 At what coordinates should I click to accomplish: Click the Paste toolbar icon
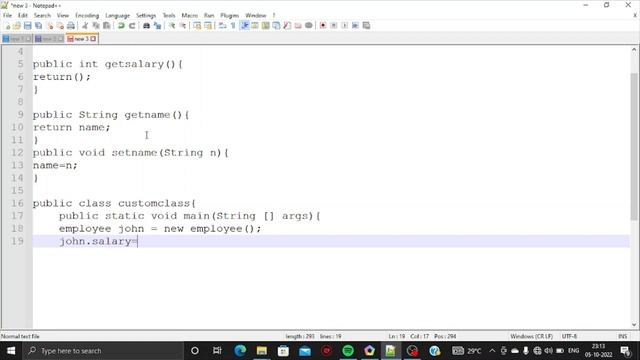coord(107,26)
